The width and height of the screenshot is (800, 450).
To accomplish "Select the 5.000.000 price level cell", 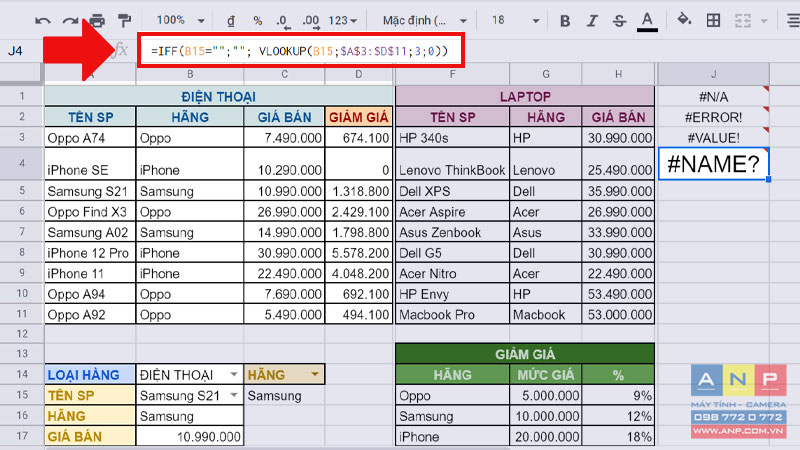I will click(x=545, y=395).
